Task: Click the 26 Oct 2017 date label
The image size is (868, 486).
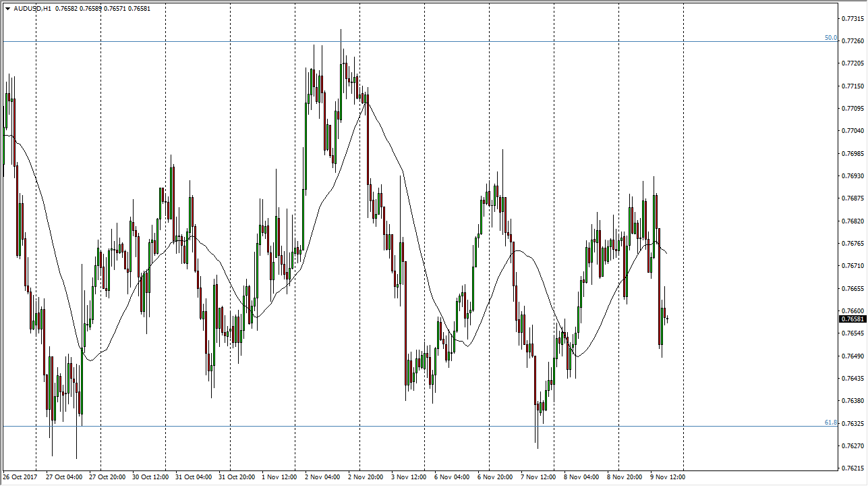Action: [x=20, y=477]
